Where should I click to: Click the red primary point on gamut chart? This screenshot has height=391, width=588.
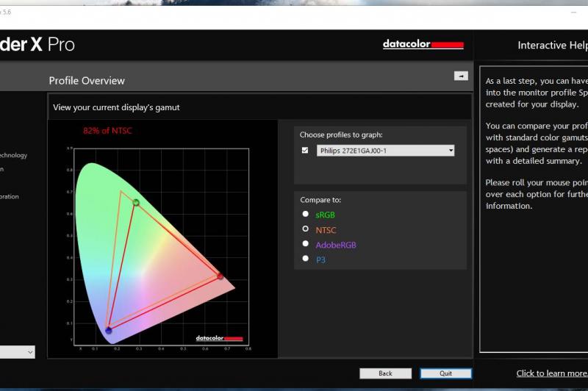point(220,276)
